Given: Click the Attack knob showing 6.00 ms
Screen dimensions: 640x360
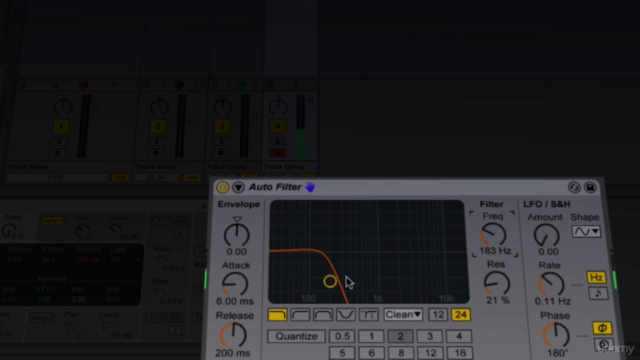Looking at the screenshot, I should (x=235, y=284).
